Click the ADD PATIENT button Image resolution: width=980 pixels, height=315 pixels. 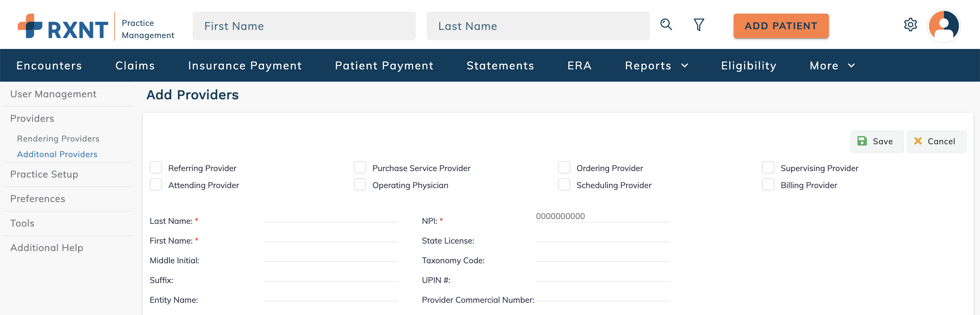[781, 26]
